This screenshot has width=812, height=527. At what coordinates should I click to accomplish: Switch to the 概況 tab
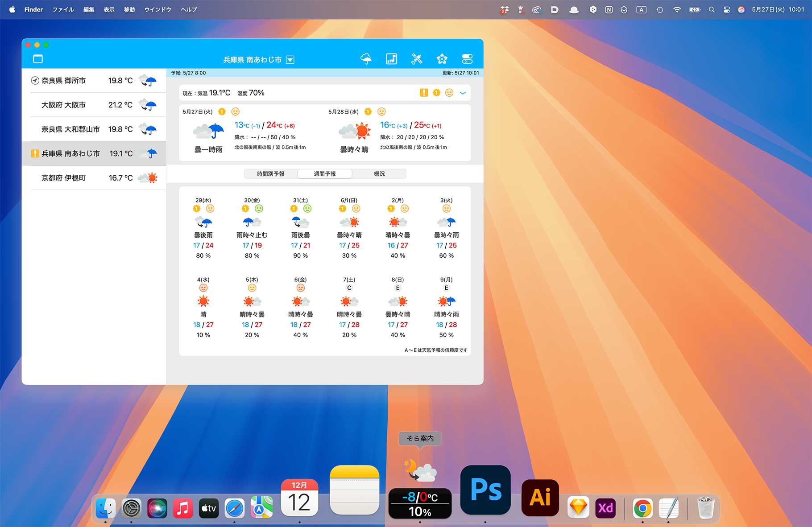point(379,174)
